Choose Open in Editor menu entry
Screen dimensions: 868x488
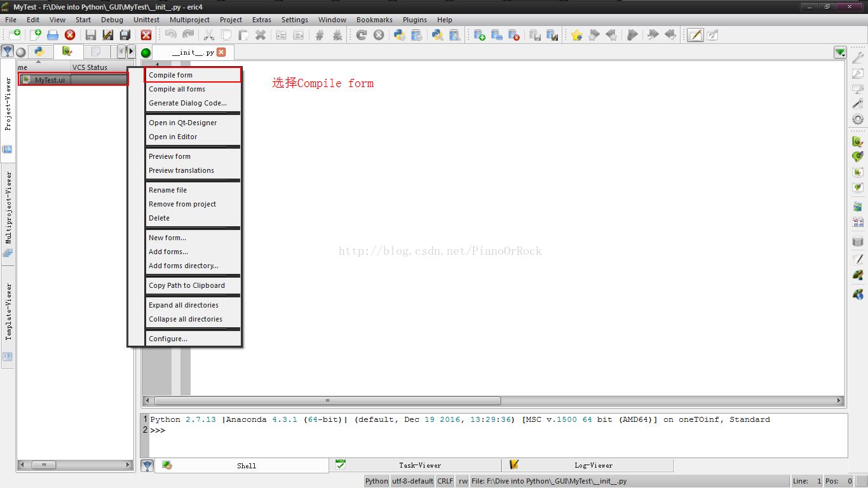coord(193,137)
